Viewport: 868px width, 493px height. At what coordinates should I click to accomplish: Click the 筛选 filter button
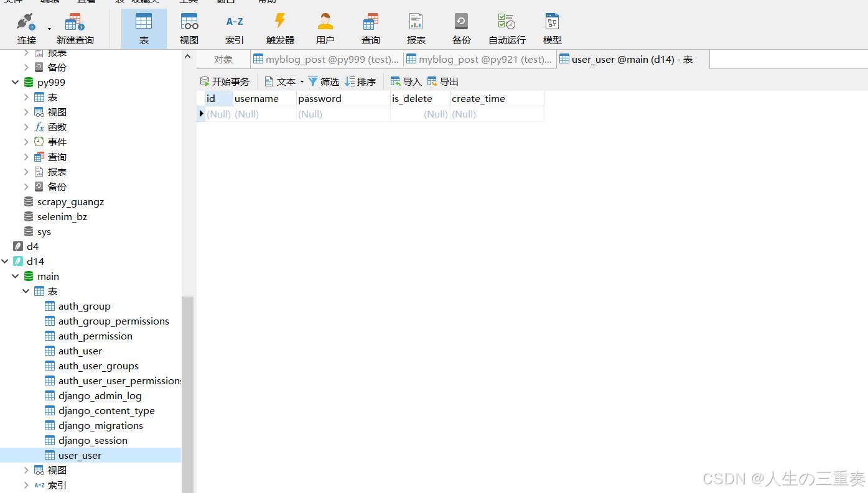click(x=324, y=81)
